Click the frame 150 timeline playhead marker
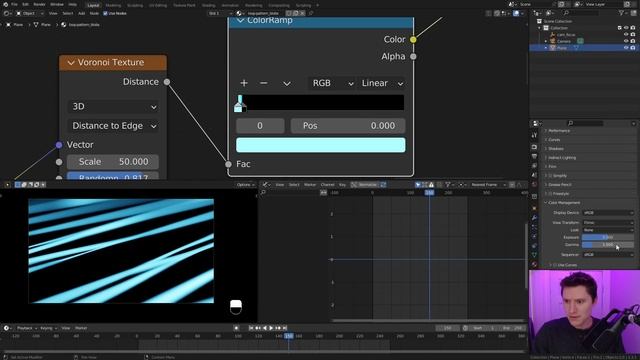Screen dimensions: 640x360 [289, 336]
